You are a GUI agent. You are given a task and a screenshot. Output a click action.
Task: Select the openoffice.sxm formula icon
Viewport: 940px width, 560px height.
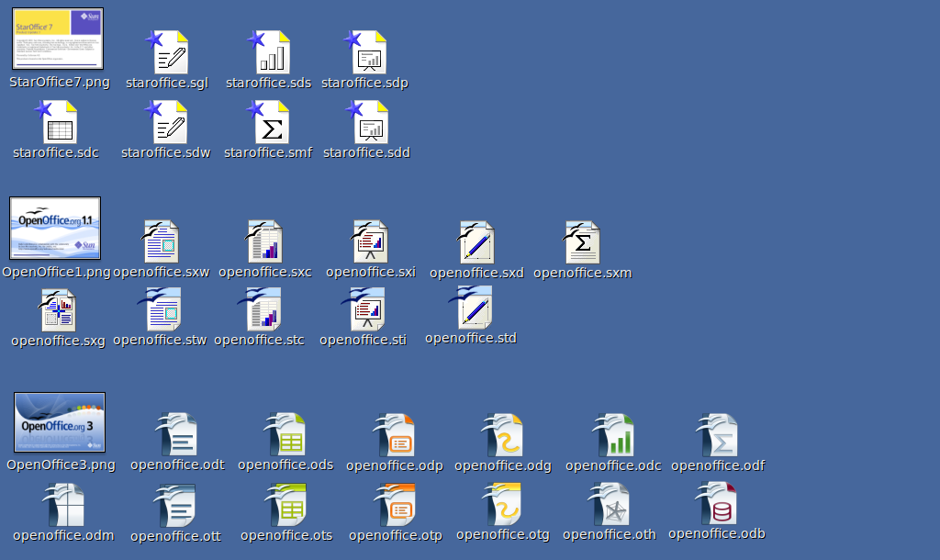coord(582,242)
